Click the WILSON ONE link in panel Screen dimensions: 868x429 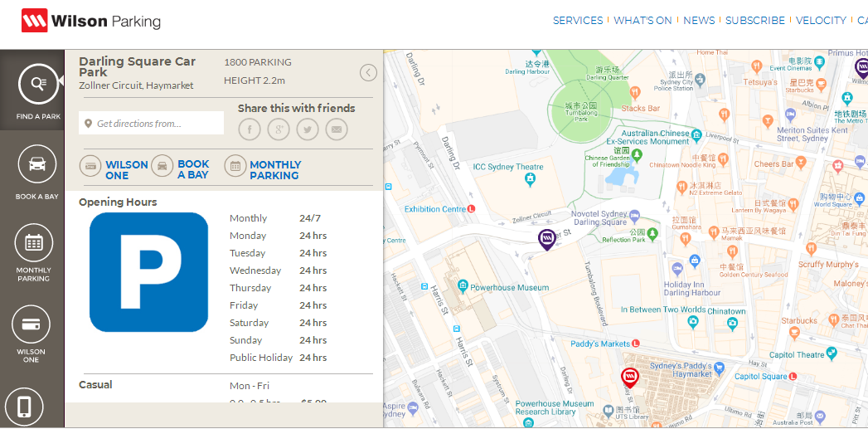[x=127, y=169]
